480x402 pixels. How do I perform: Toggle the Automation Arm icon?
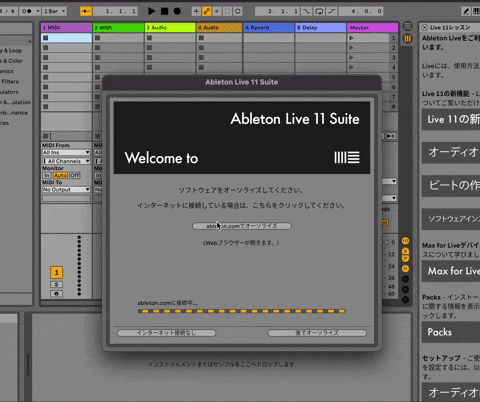pyautogui.click(x=207, y=11)
